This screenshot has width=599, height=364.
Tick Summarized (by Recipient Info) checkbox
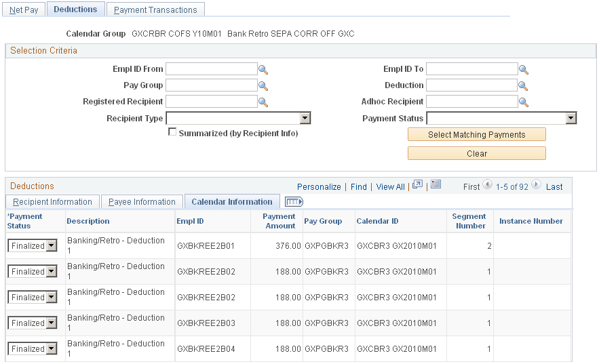[x=173, y=132]
